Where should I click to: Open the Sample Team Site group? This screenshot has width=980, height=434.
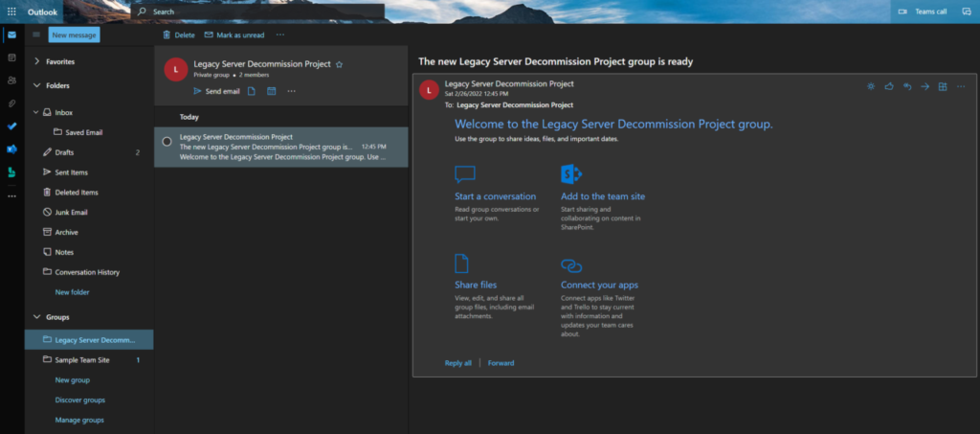(x=80, y=360)
